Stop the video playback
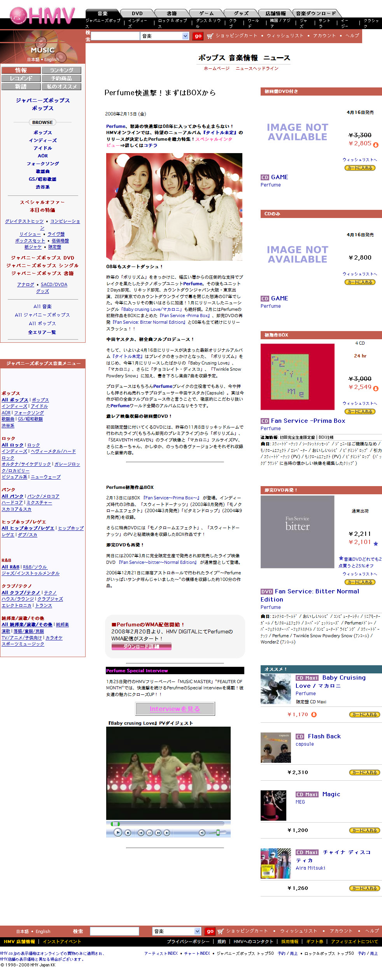The height and width of the screenshot is (980, 382). 128,832
